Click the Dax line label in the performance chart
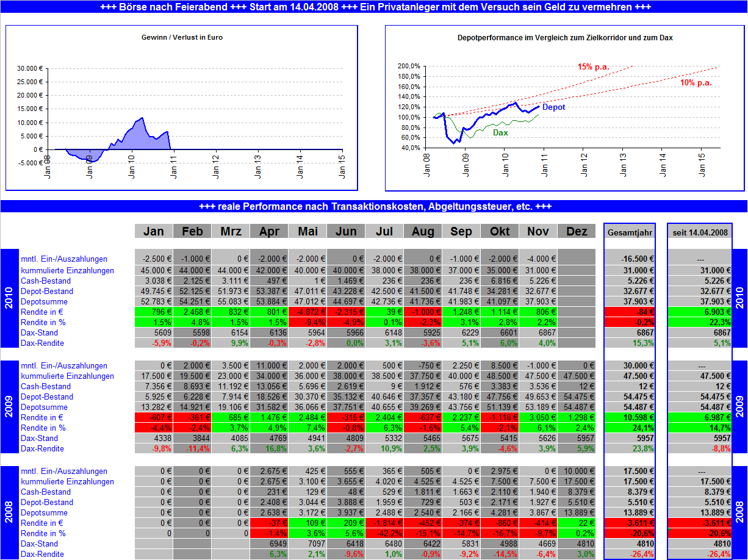Image resolution: width=748 pixels, height=560 pixels. click(500, 132)
